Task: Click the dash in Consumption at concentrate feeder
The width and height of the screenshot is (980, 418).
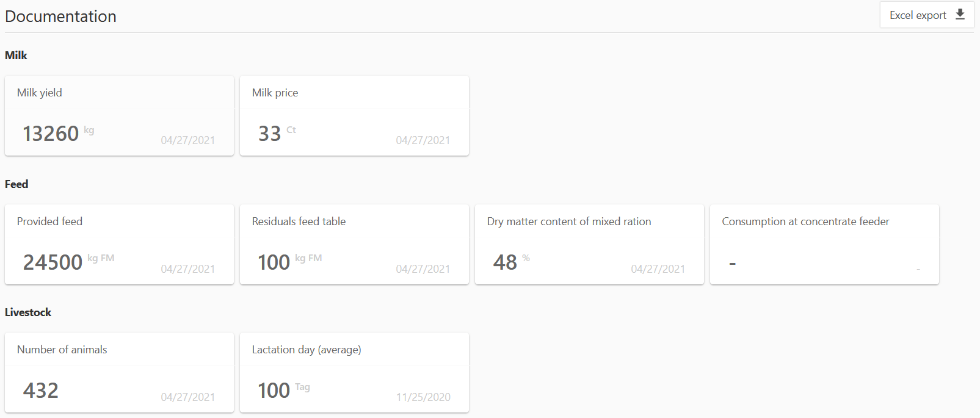Action: [732, 262]
